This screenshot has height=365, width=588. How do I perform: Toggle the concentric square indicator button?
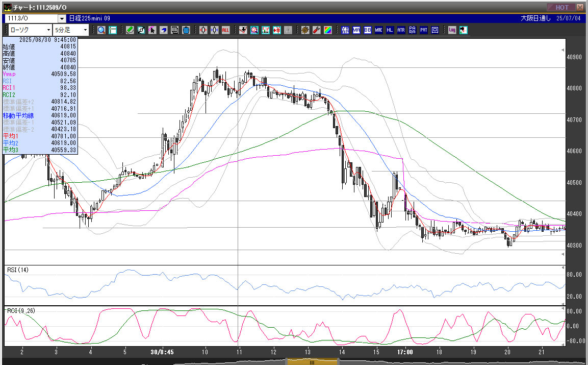pos(435,30)
